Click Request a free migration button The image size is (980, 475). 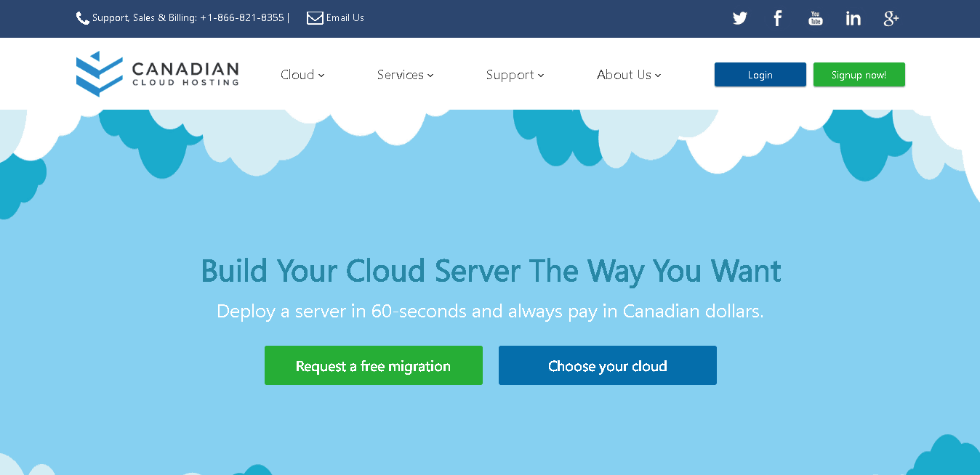374,365
